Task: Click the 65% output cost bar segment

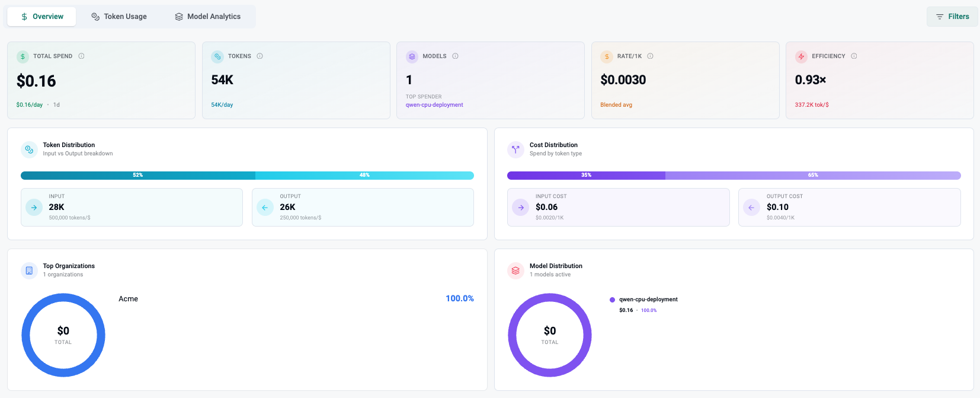Action: (x=812, y=176)
